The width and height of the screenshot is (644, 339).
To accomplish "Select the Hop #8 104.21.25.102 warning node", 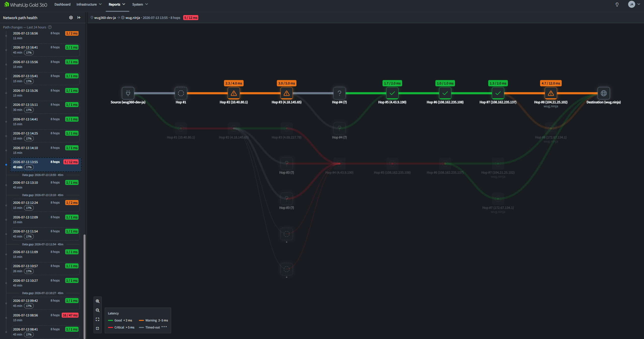I will pyautogui.click(x=551, y=93).
